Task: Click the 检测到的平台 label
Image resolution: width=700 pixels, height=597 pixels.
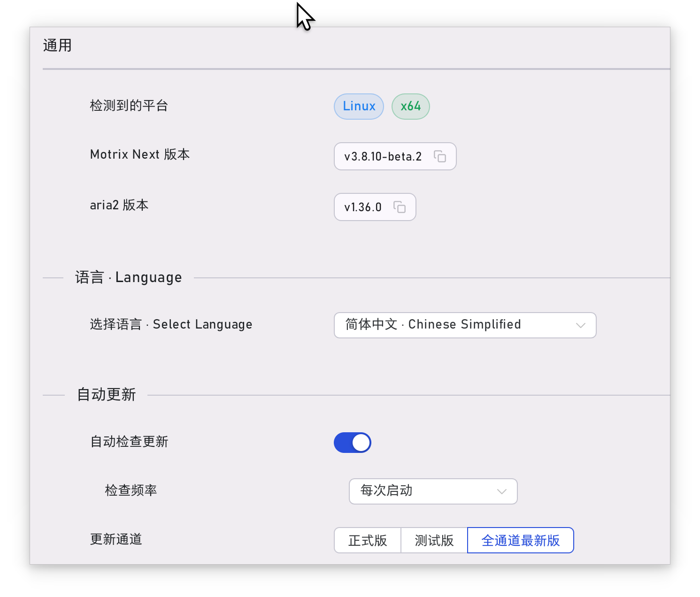Action: (129, 106)
